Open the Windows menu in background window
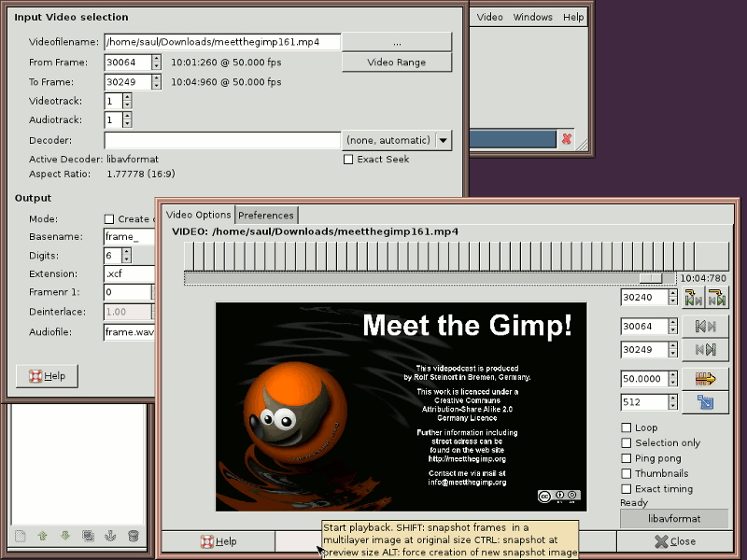The width and height of the screenshot is (747, 560). (532, 17)
